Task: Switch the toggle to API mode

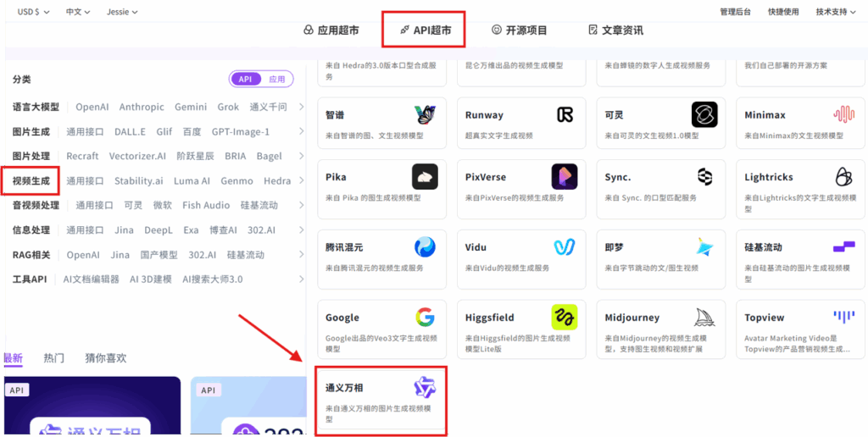Action: (x=245, y=79)
